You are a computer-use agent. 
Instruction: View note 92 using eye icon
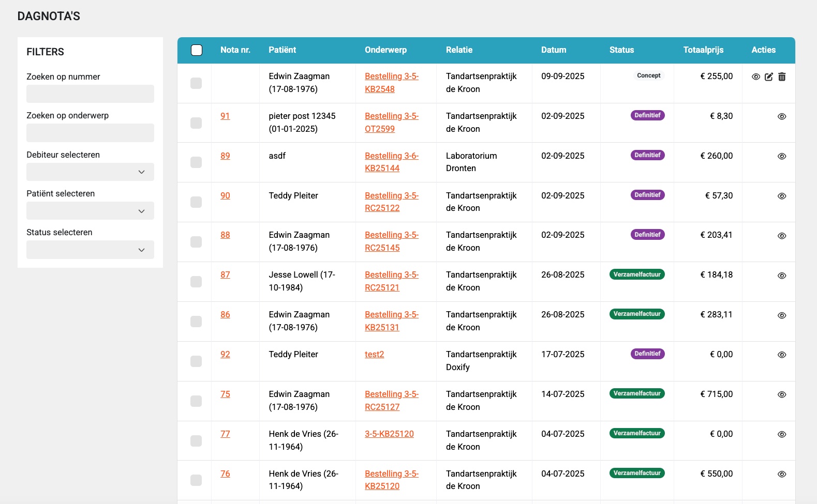(782, 355)
